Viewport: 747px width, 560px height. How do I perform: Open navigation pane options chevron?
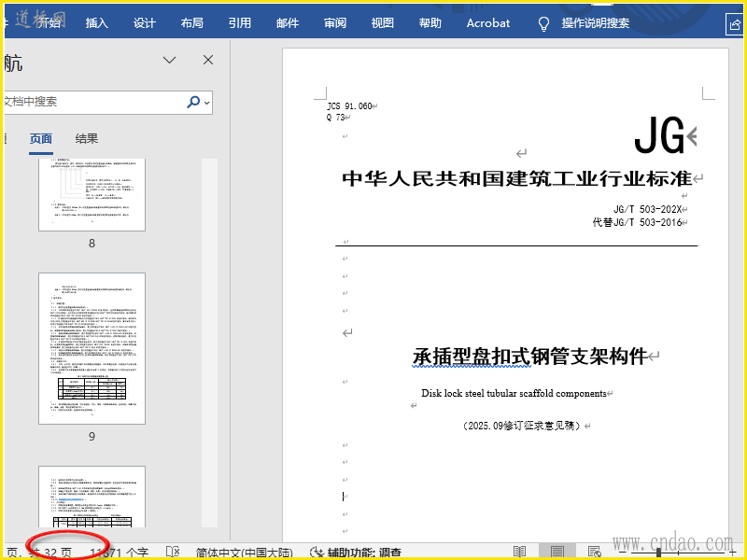(170, 60)
